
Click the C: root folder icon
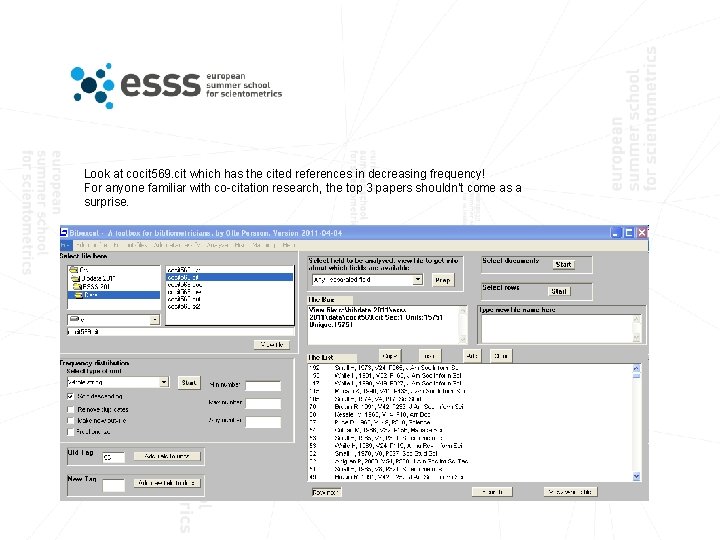click(73, 270)
